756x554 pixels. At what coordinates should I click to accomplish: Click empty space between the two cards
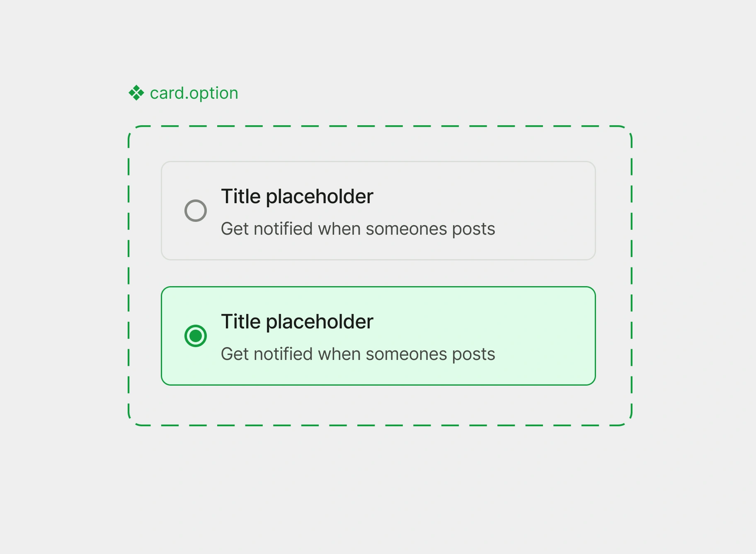point(378,273)
